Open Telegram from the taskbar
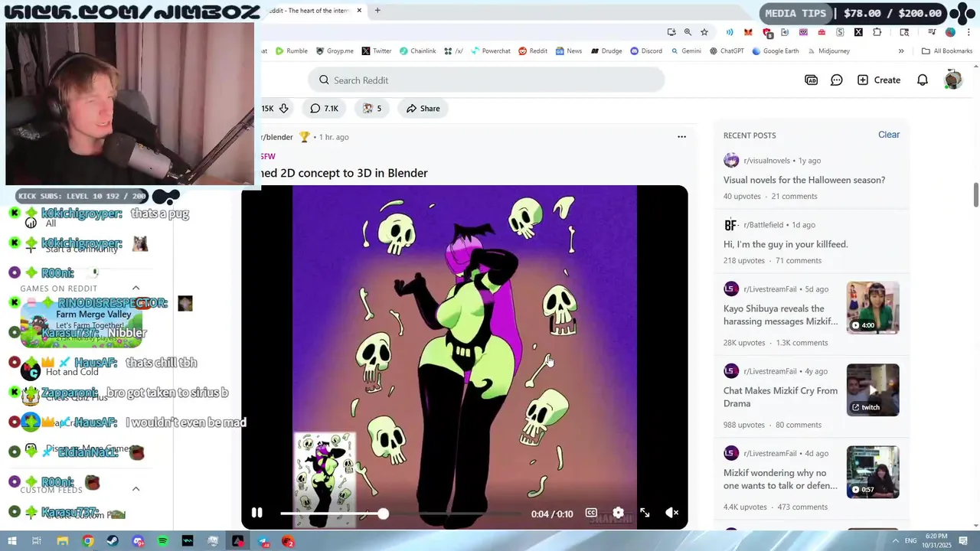This screenshot has height=551, width=980. tap(263, 541)
